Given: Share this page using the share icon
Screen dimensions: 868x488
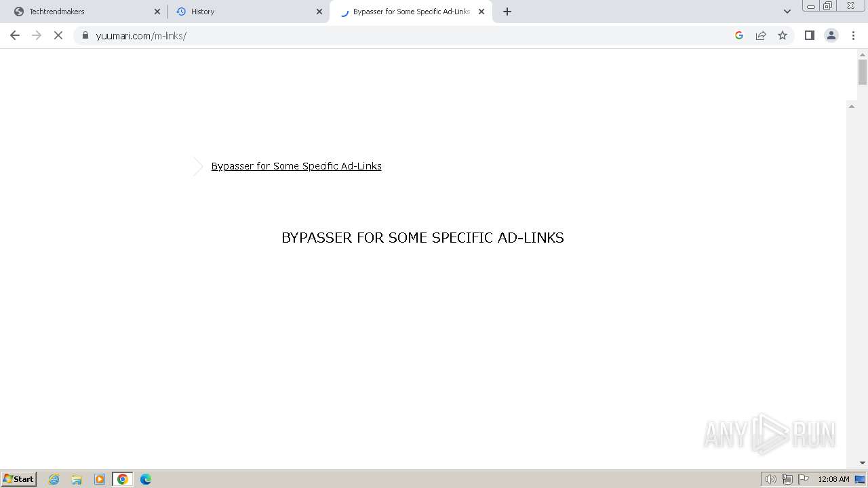Looking at the screenshot, I should (761, 35).
